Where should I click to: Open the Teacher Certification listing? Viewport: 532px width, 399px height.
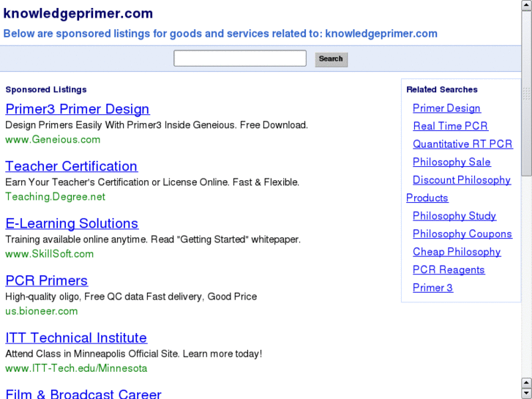71,166
